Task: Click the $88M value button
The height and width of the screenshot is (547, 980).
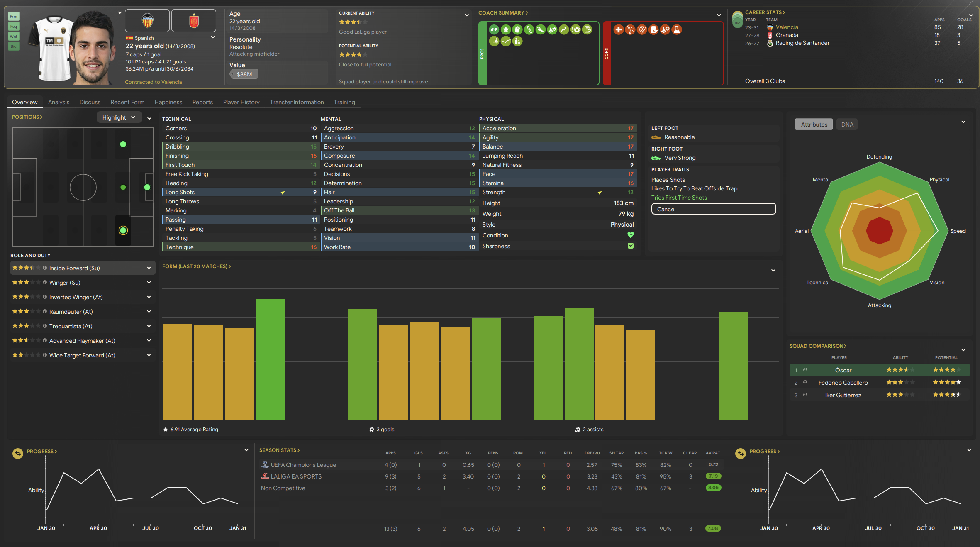Action: 244,74
